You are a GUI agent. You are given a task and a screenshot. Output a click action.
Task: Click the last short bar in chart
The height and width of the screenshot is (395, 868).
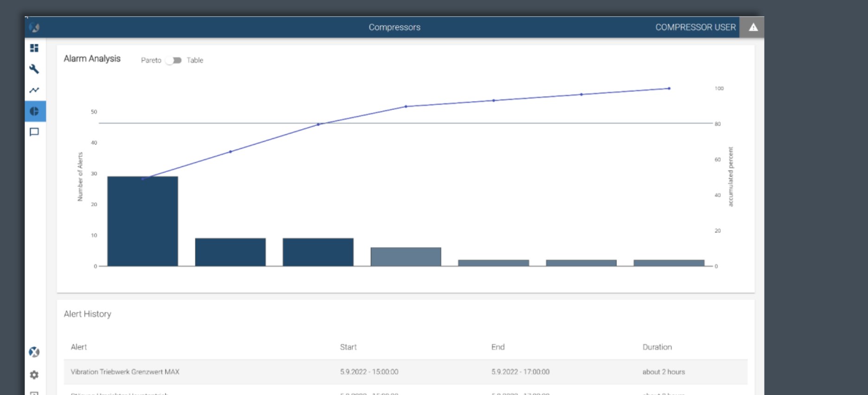click(x=669, y=263)
